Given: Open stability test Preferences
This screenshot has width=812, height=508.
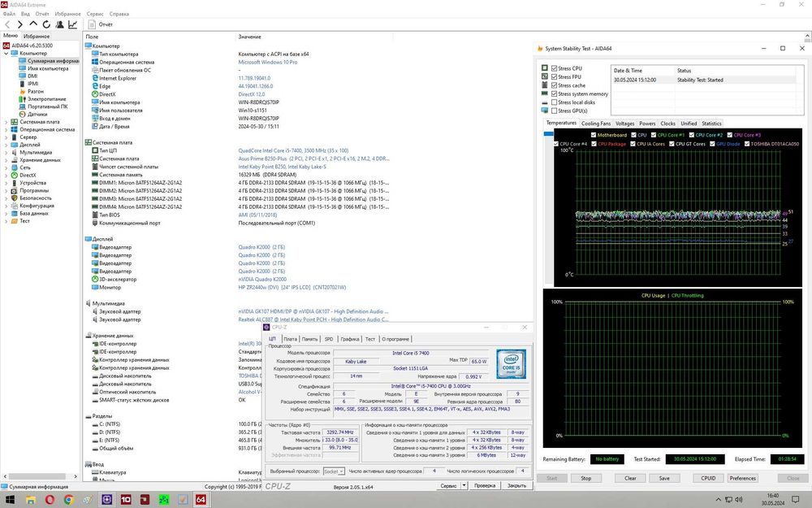Looking at the screenshot, I should coord(743,478).
